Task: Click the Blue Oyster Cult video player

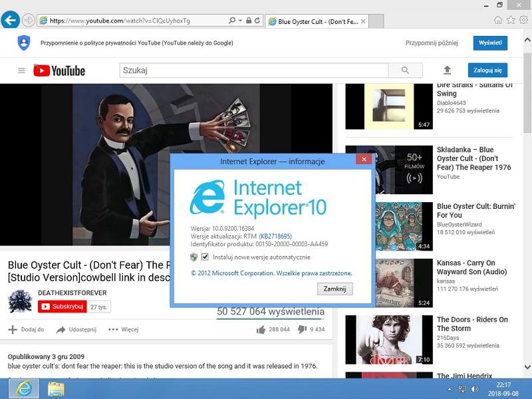Action: (166, 164)
